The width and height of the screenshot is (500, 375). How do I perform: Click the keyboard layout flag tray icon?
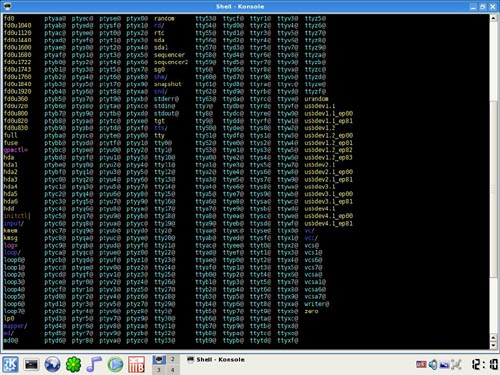(x=421, y=365)
